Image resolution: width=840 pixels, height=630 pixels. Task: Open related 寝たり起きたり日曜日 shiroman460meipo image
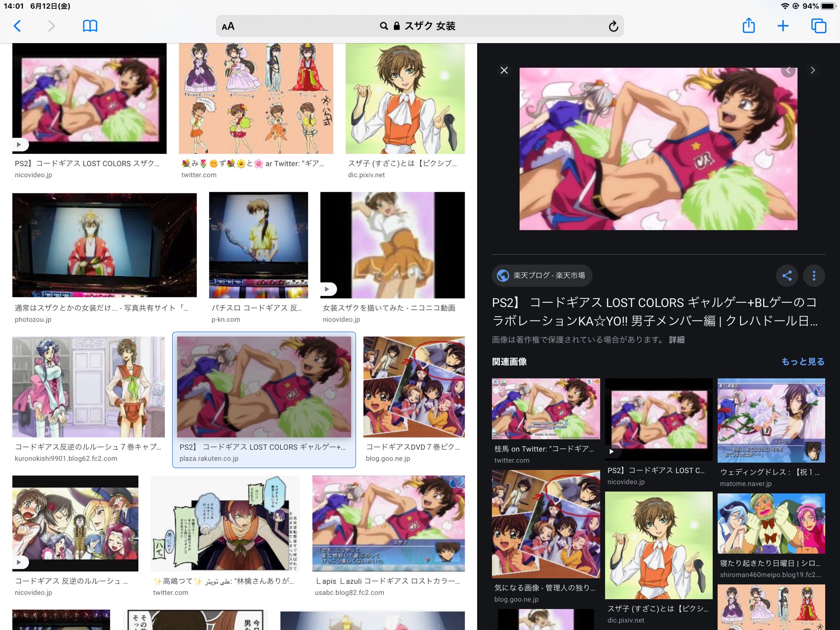(x=771, y=524)
